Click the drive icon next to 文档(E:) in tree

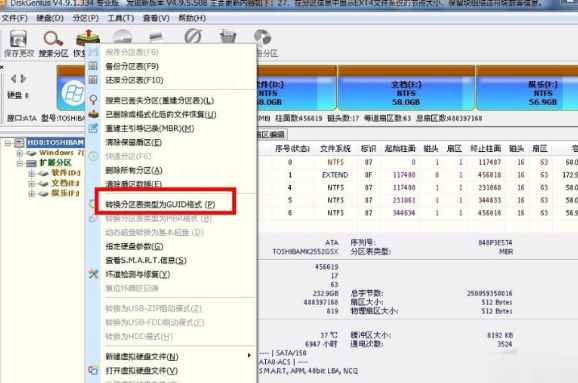coord(43,184)
